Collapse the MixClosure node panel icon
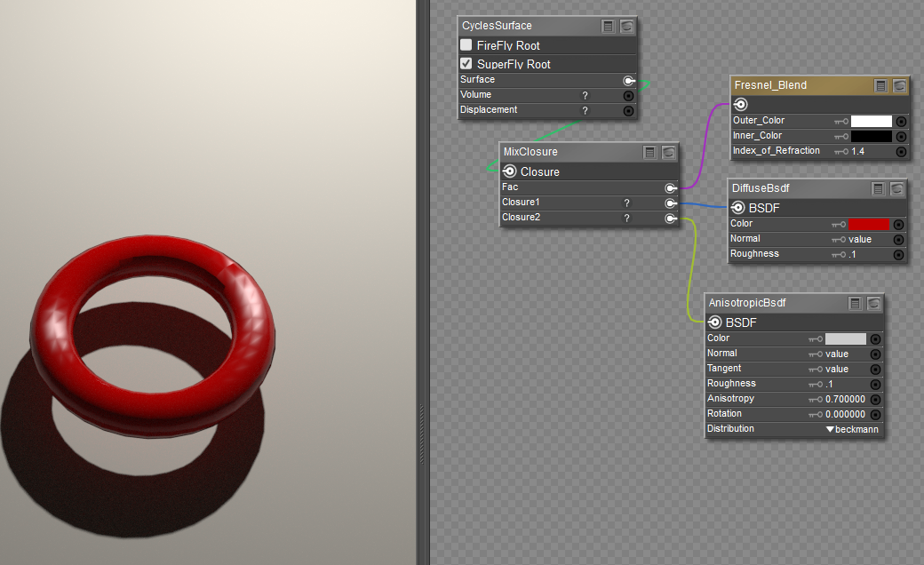This screenshot has width=924, height=565. coord(650,153)
